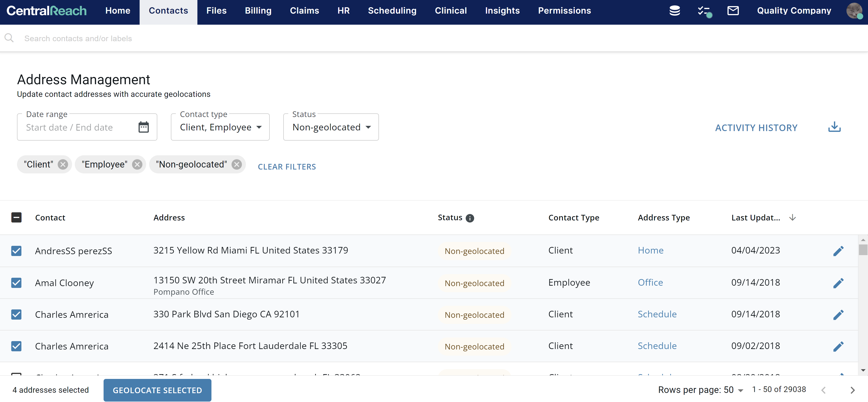The image size is (868, 402).
Task: Download addresses using the export icon
Action: pos(834,127)
